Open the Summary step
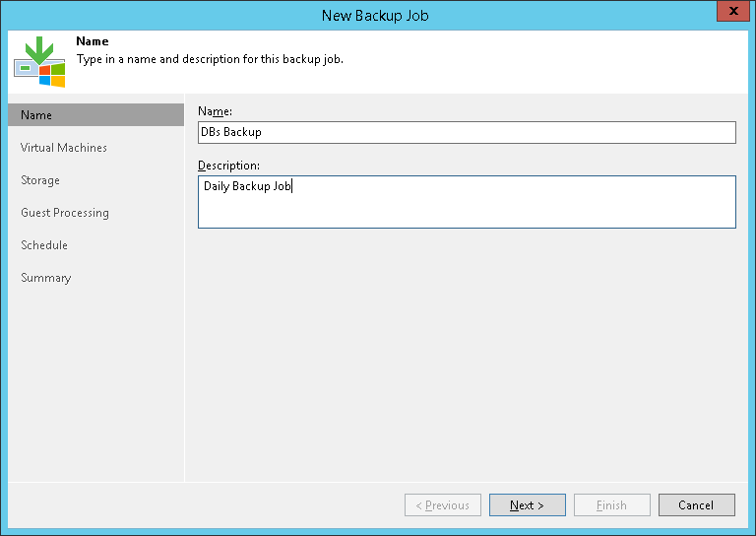This screenshot has width=756, height=536. 46,278
